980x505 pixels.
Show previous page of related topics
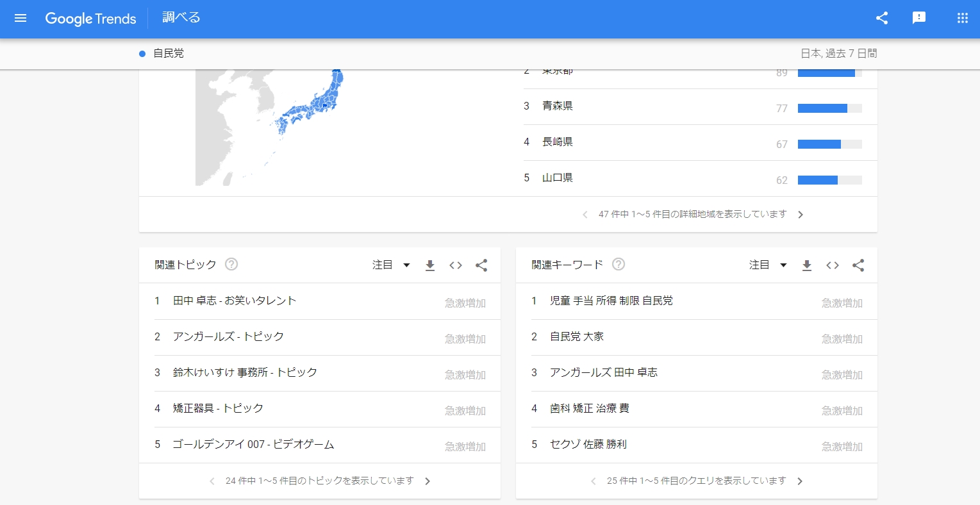[212, 481]
